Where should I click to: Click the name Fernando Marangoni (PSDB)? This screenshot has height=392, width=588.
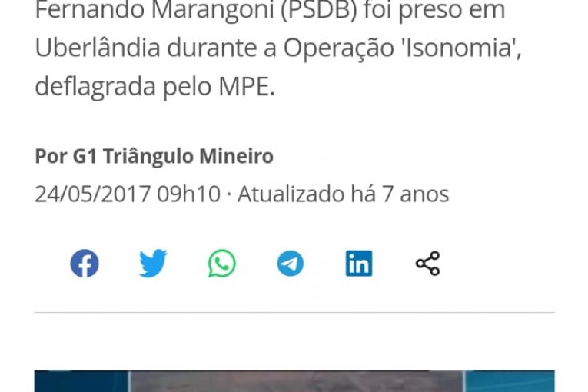click(x=196, y=10)
